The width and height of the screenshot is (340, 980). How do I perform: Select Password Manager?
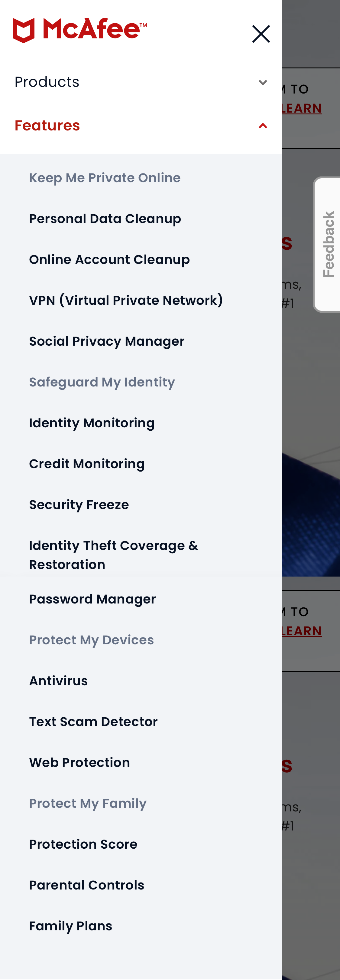coord(92,599)
